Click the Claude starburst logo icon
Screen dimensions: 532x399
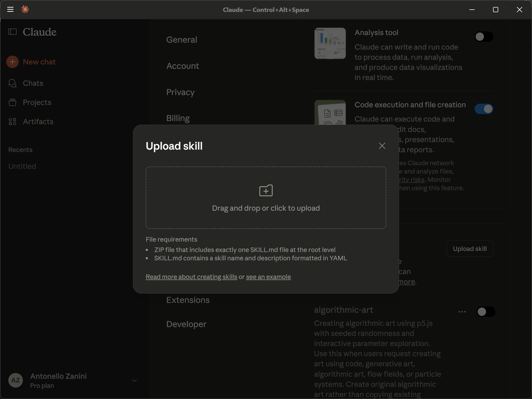pyautogui.click(x=25, y=10)
